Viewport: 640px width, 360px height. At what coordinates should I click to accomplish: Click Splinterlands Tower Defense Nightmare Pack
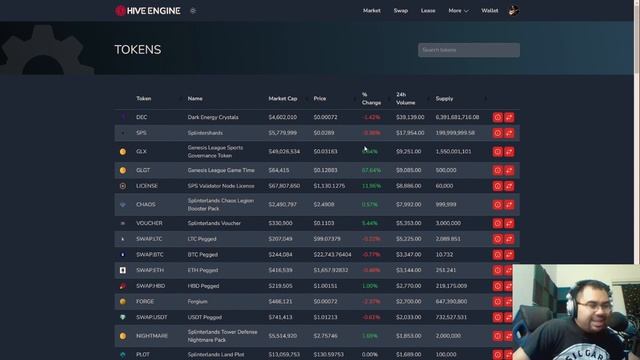point(222,336)
